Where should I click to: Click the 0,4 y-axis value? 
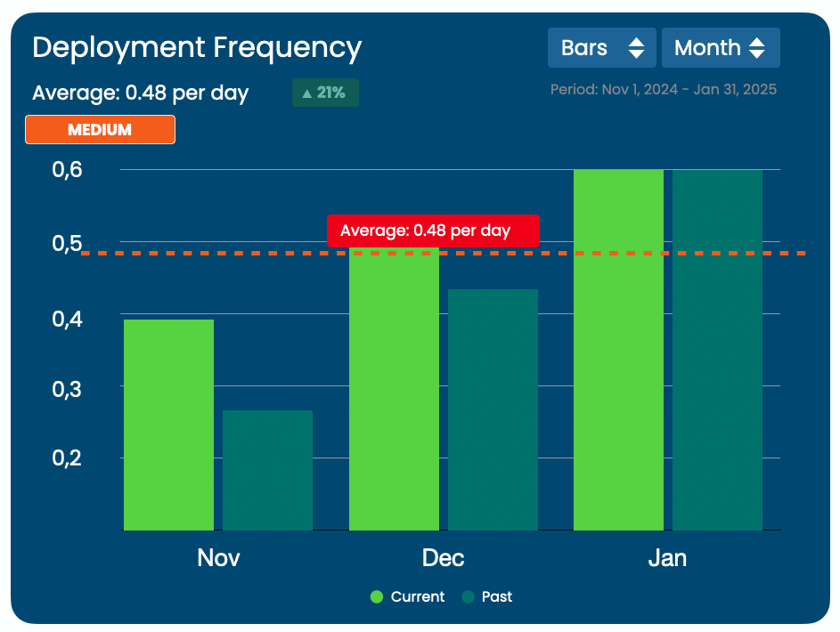point(67,320)
